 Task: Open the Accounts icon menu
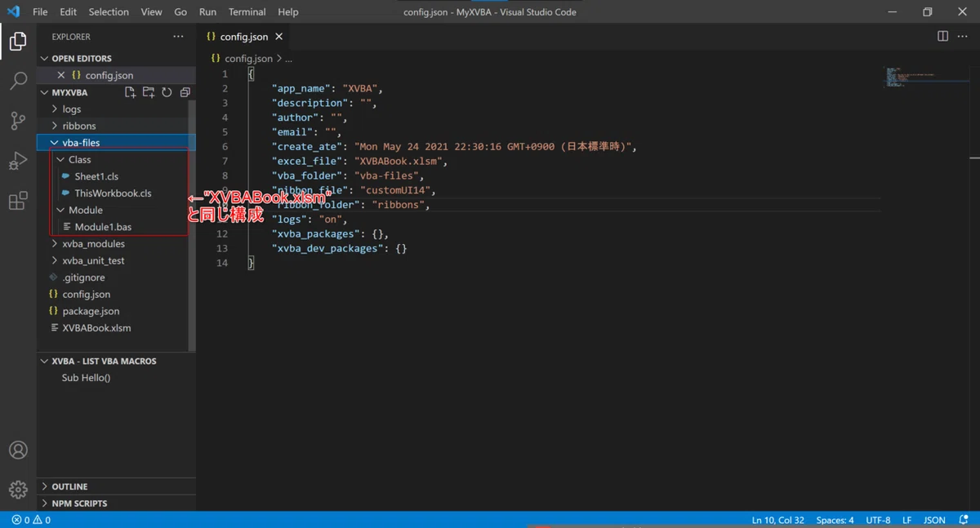(18, 450)
